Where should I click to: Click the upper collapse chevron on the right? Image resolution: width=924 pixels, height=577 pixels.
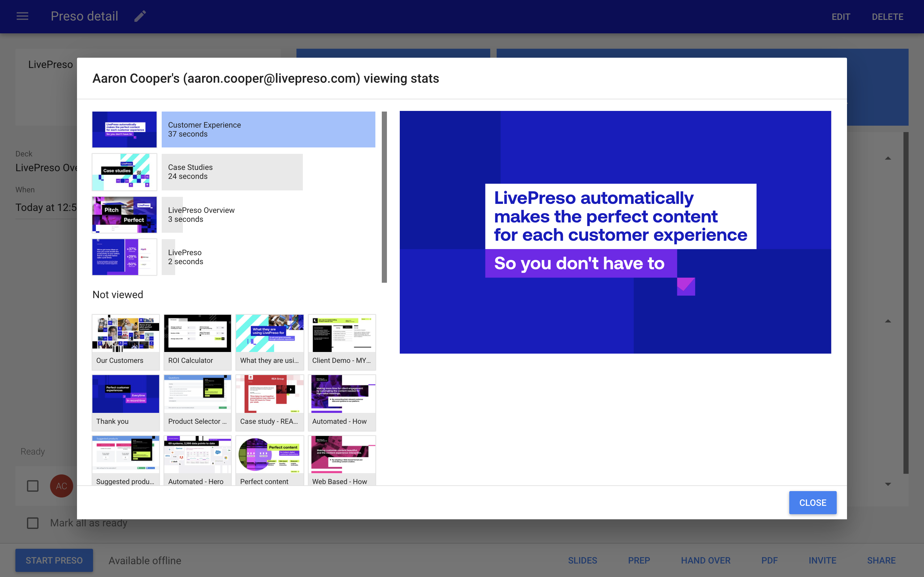click(x=888, y=158)
